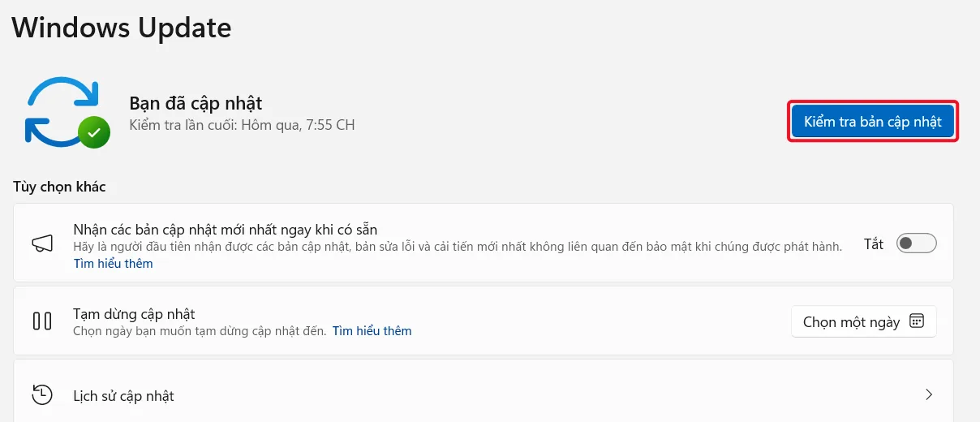This screenshot has height=422, width=980.
Task: Click the Windows Update sync status icon
Action: click(67, 111)
